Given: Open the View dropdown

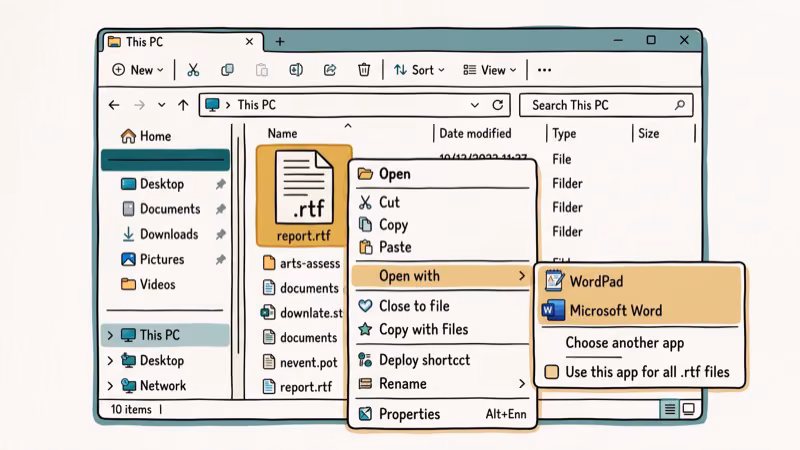Looking at the screenshot, I should [490, 70].
